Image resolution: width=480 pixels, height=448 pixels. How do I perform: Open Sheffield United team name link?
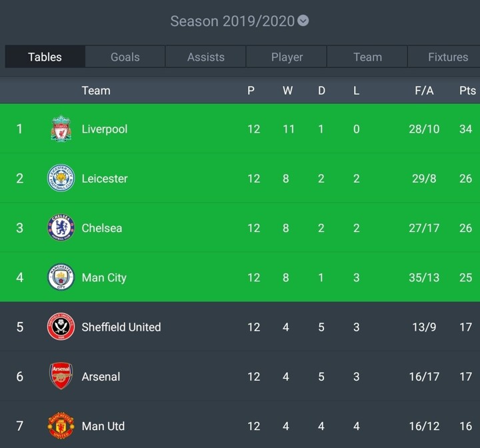click(121, 327)
